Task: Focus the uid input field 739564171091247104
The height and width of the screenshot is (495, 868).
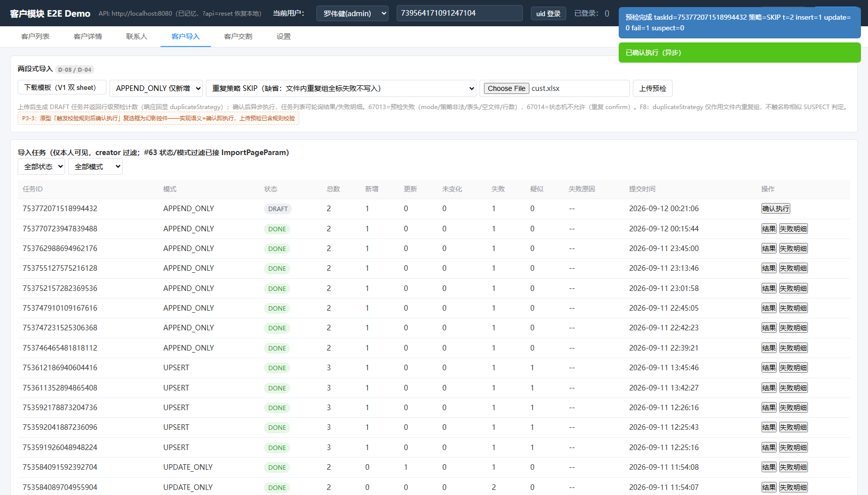Action: click(x=459, y=13)
